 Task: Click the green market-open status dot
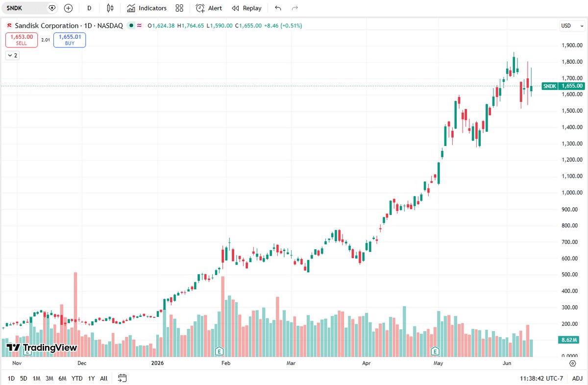pyautogui.click(x=131, y=25)
